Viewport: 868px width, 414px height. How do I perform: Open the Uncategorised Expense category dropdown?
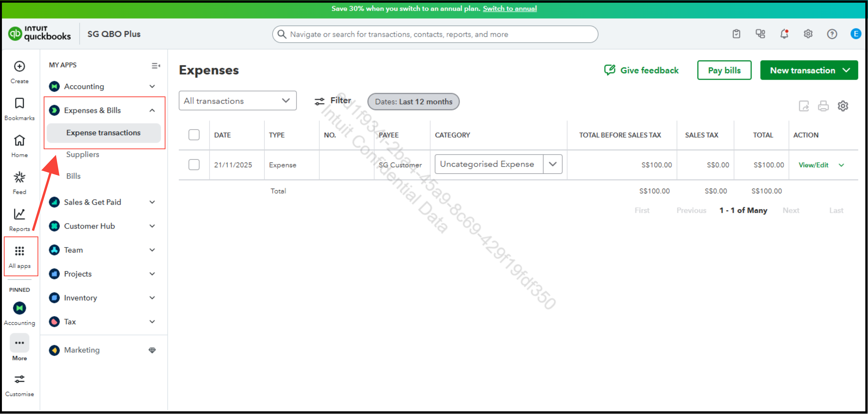click(553, 164)
